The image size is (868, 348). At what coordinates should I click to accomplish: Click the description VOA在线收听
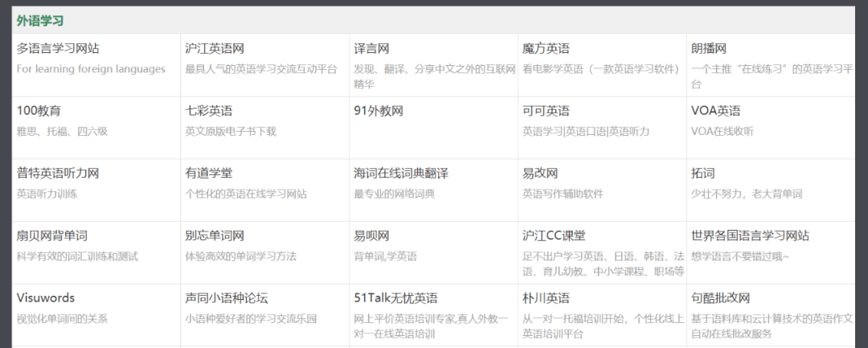pyautogui.click(x=723, y=132)
